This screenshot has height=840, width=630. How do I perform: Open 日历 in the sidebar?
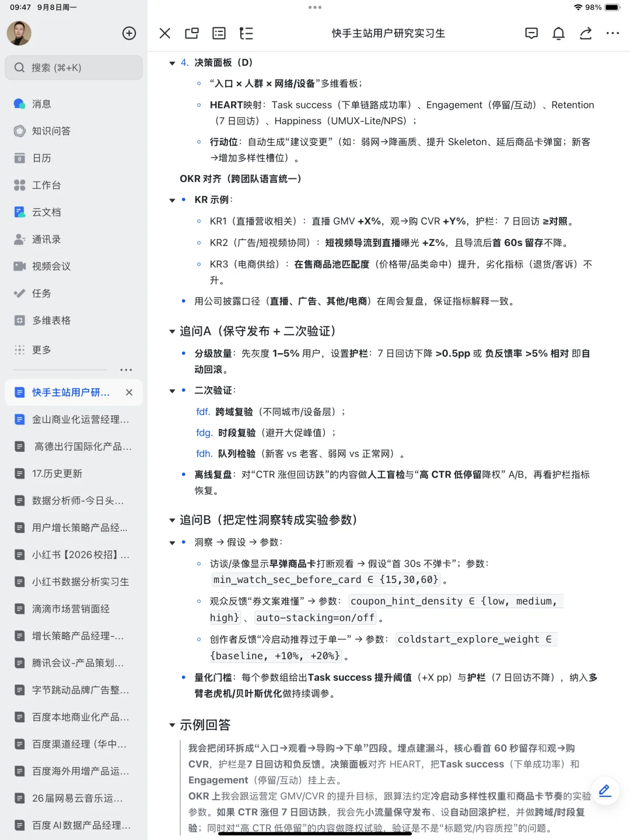click(74, 158)
